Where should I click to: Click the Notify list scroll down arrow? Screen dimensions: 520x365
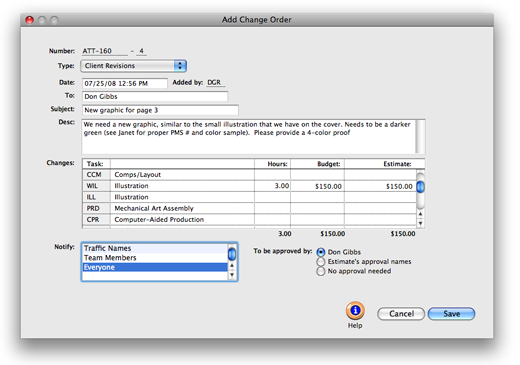pos(232,275)
